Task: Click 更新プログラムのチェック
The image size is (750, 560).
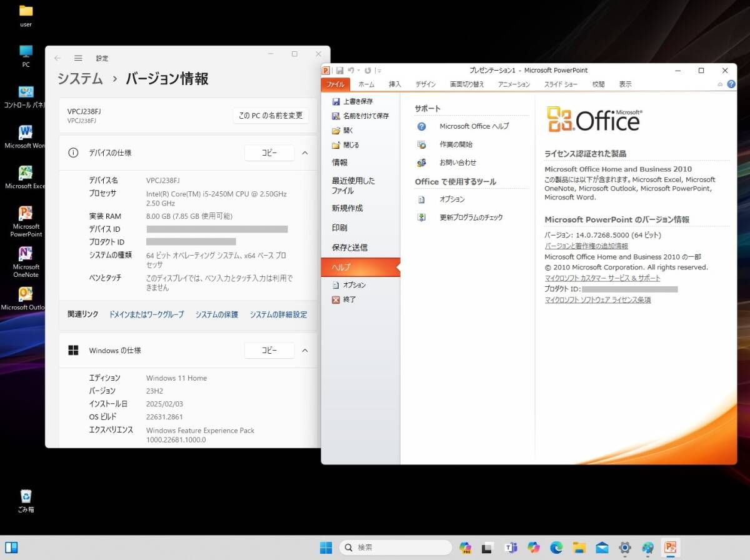Action: click(x=470, y=217)
